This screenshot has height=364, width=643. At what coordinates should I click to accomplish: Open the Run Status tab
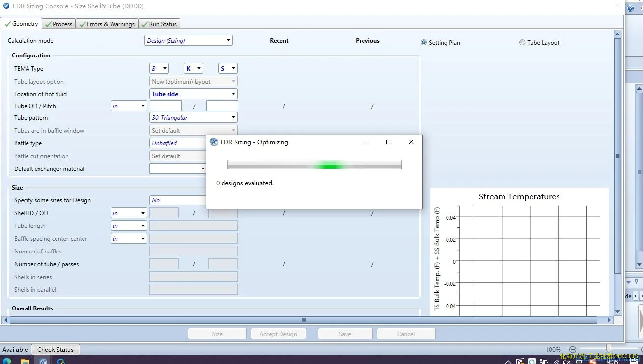coord(159,24)
